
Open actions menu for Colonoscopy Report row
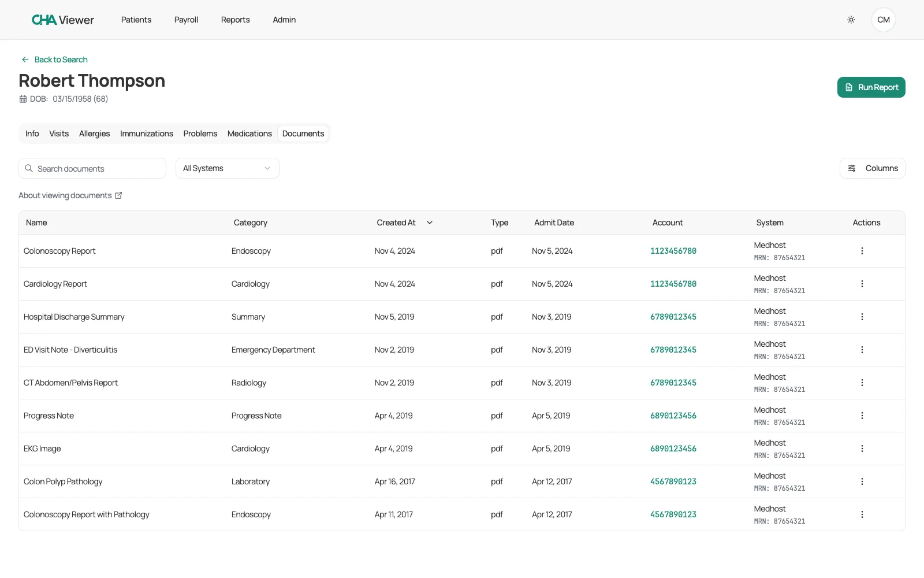862,251
